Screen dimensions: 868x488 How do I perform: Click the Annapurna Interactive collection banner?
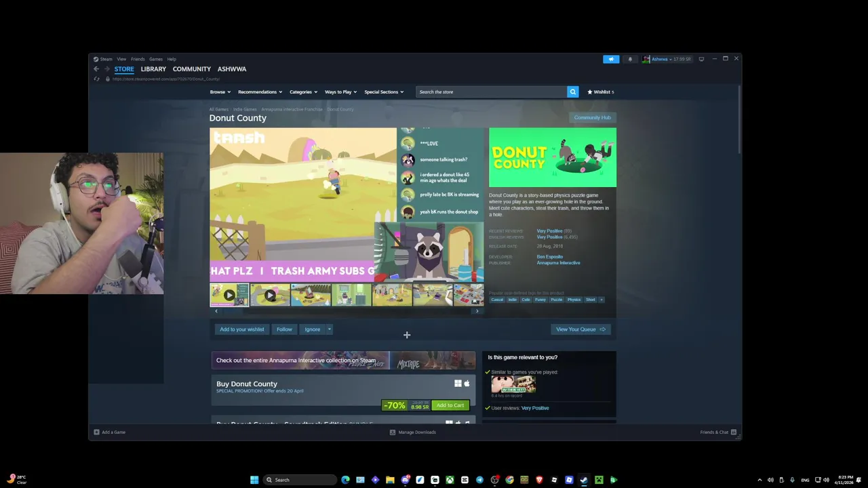point(344,361)
